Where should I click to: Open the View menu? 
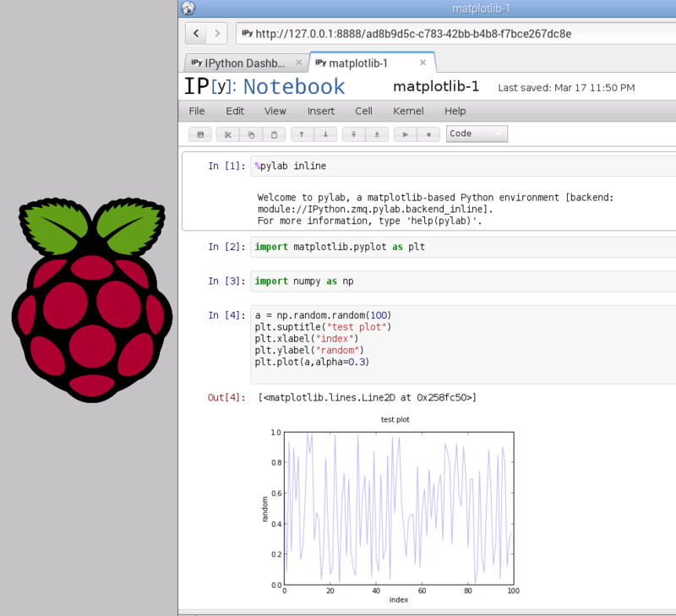pos(275,112)
